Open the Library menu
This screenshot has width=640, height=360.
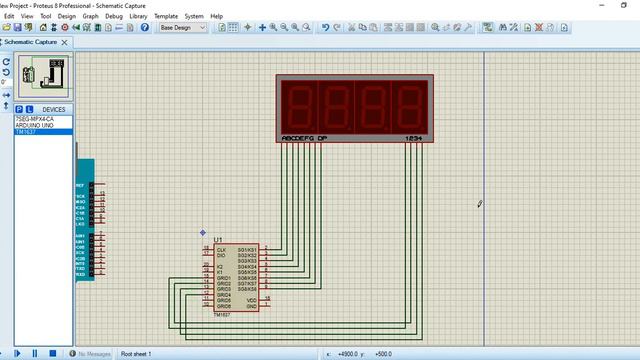pos(138,16)
